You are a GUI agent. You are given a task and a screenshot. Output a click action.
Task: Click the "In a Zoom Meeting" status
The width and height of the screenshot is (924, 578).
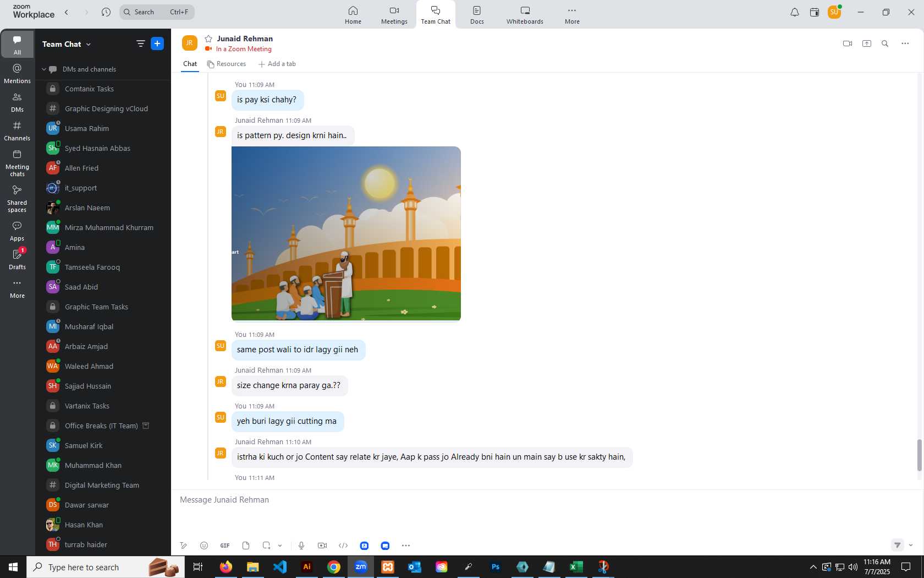(244, 49)
